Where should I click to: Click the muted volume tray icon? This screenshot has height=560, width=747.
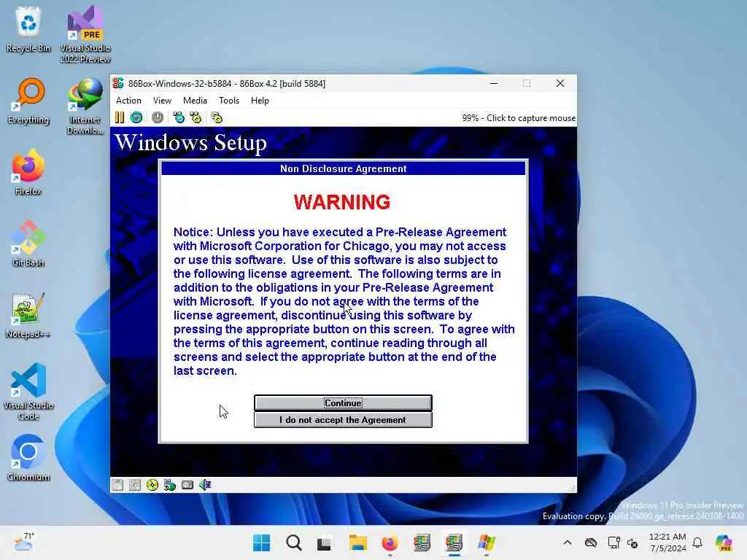632,542
